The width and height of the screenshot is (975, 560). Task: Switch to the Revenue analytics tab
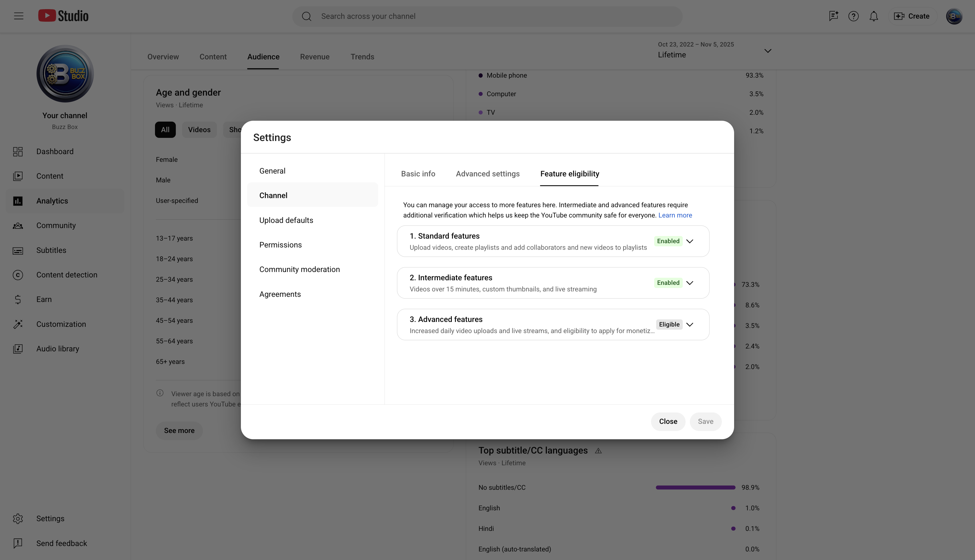[x=315, y=57]
